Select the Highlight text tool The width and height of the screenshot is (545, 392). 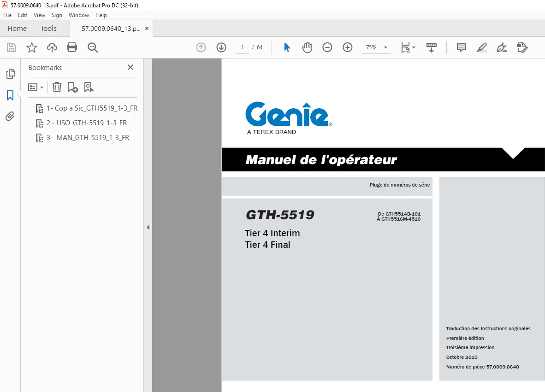coord(482,47)
